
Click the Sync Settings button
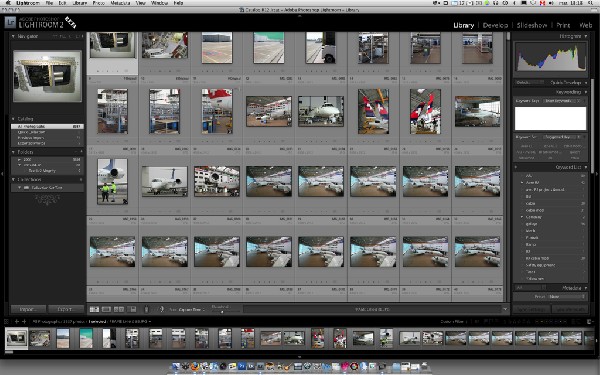click(532, 309)
